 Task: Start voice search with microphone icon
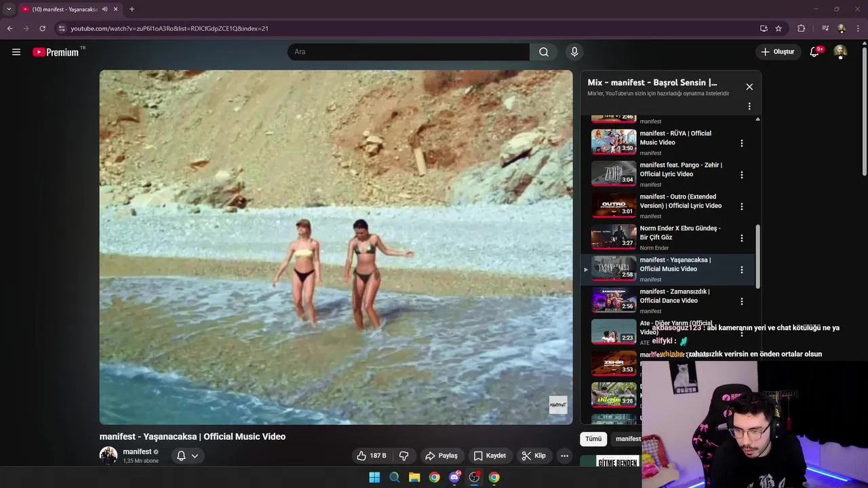(574, 52)
